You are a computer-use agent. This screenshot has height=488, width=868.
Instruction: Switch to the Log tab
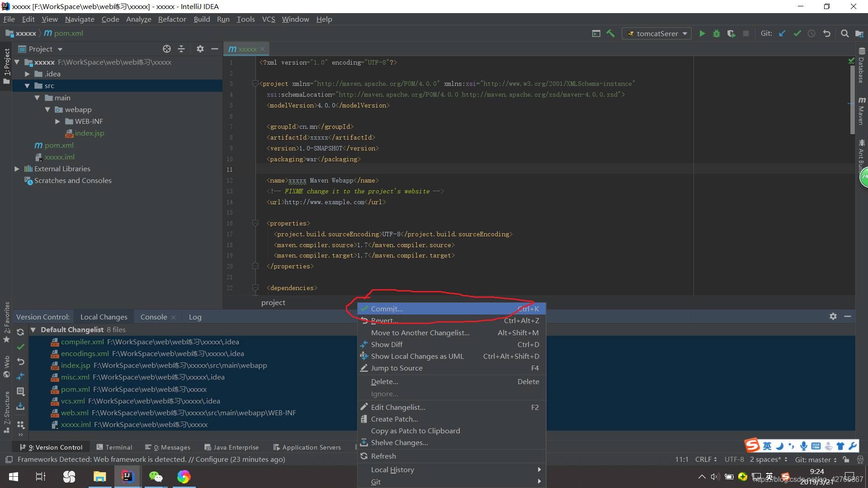pos(195,317)
